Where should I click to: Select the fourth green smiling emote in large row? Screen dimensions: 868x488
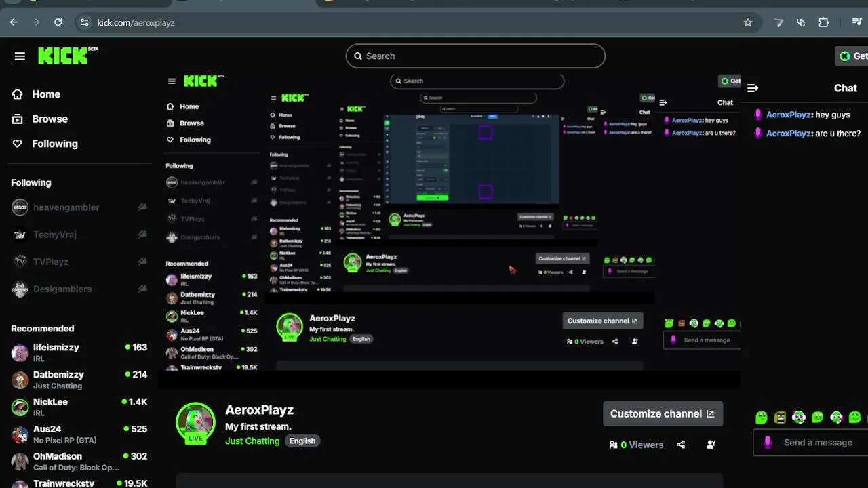tap(818, 418)
